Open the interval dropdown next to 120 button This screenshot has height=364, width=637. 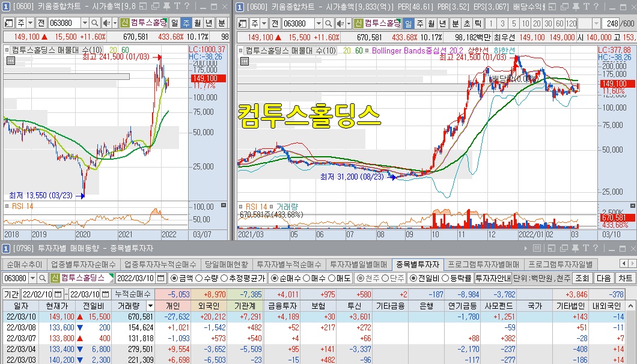(596, 23)
